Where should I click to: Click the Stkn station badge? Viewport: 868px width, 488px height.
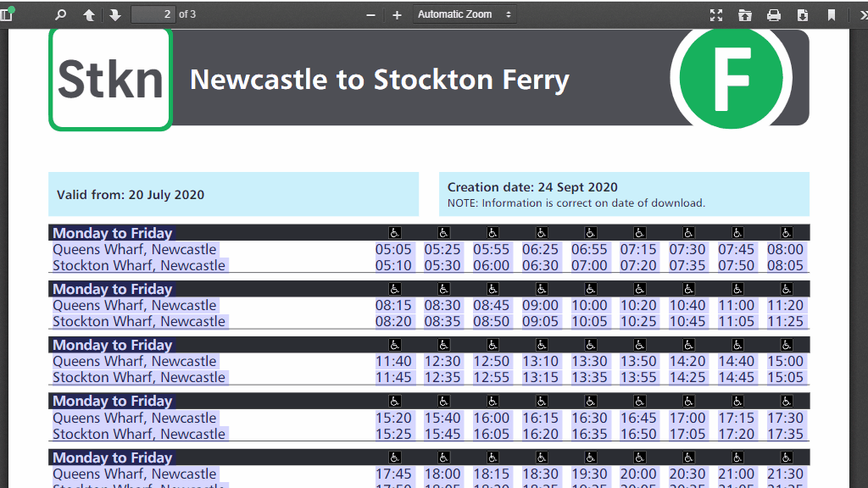click(110, 80)
